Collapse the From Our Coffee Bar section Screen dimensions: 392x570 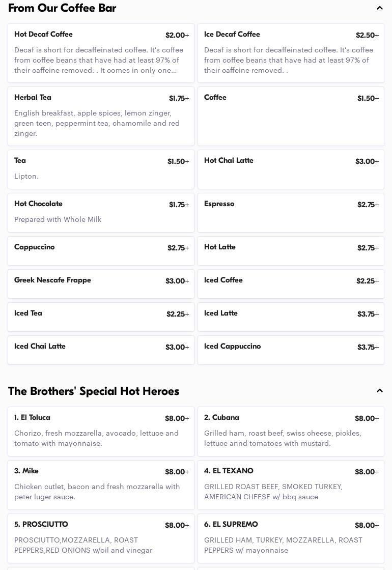tap(379, 8)
